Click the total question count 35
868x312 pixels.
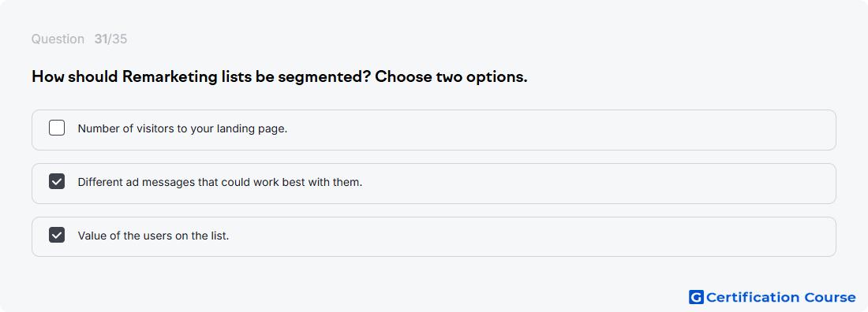pos(120,39)
